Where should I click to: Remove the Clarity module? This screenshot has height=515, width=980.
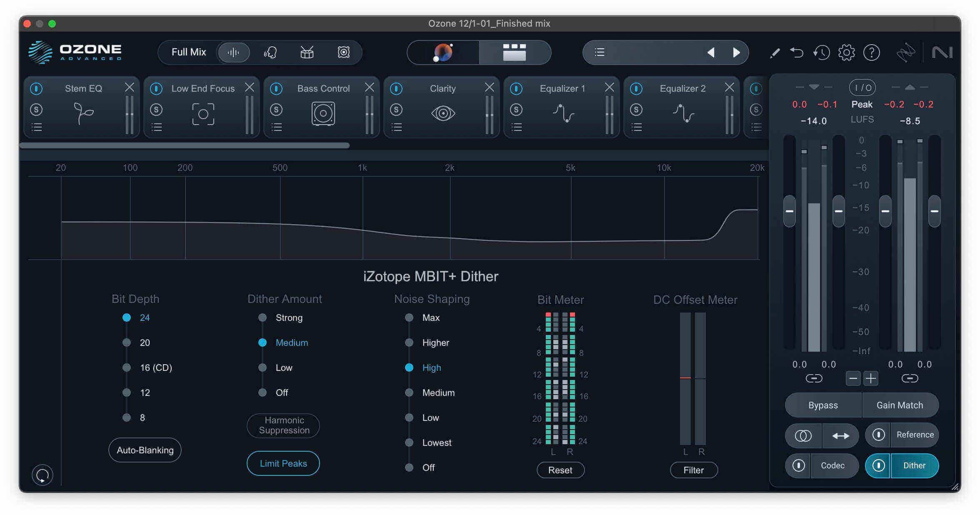[490, 87]
